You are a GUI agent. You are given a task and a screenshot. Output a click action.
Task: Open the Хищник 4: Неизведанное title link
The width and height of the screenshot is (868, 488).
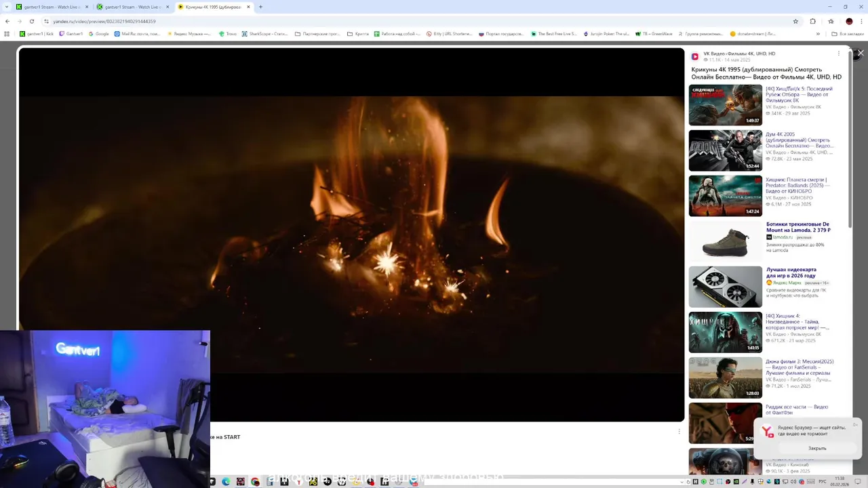[797, 321]
